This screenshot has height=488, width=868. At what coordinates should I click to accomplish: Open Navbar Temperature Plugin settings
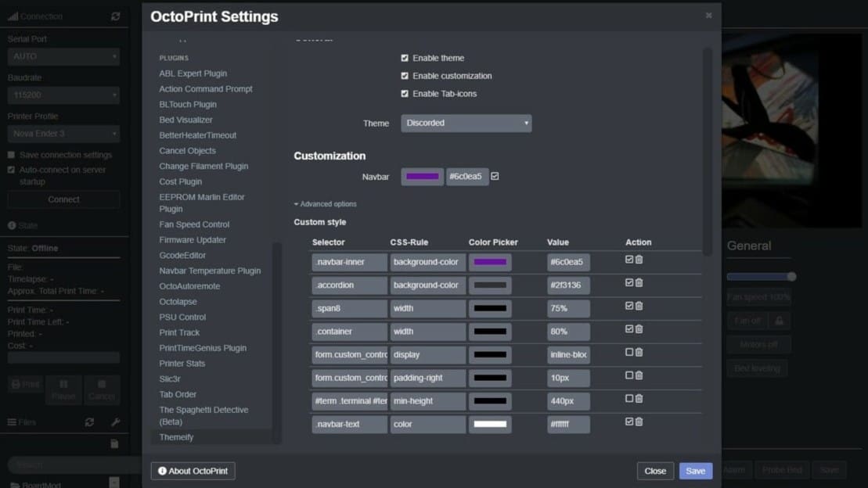[x=210, y=271]
